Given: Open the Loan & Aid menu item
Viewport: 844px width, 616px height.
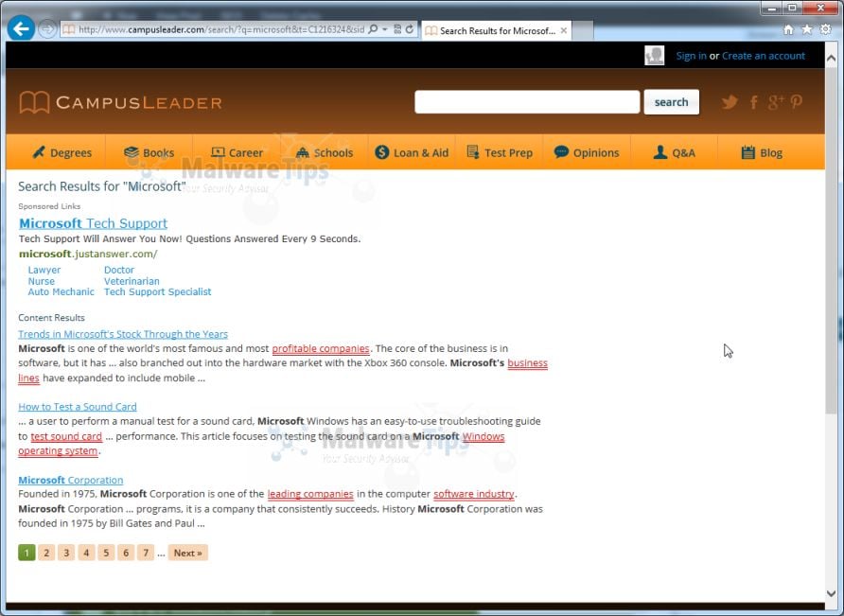Looking at the screenshot, I should point(412,152).
